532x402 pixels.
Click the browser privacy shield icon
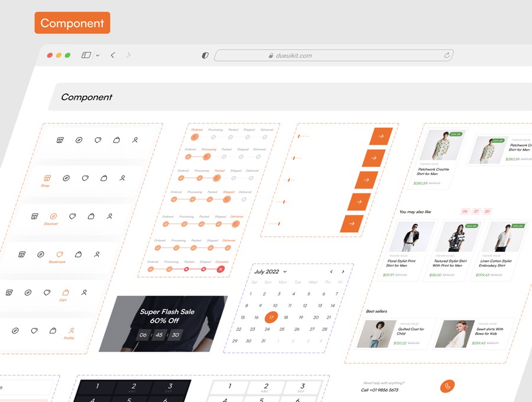205,56
